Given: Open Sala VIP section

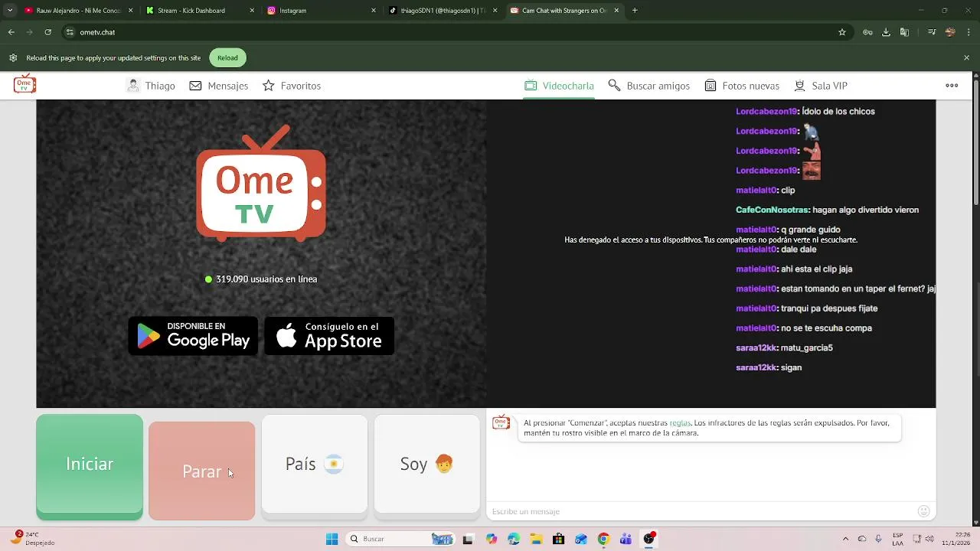Looking at the screenshot, I should [x=821, y=86].
